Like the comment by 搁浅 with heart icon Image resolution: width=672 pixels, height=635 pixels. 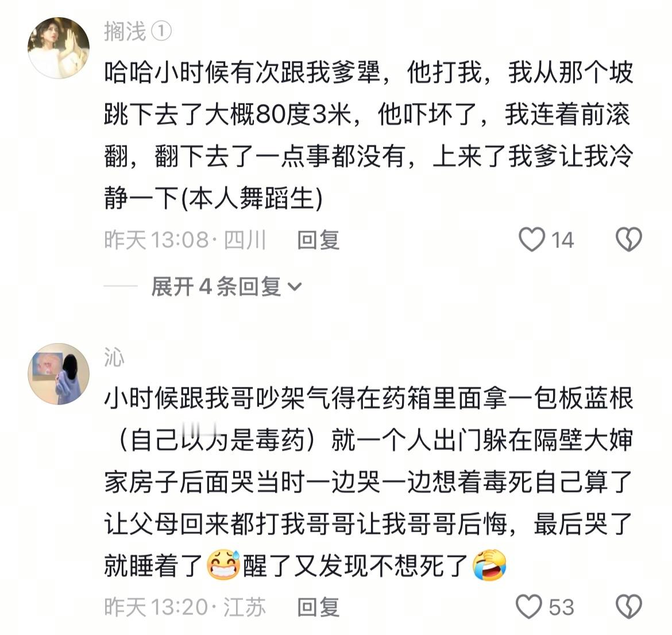532,239
